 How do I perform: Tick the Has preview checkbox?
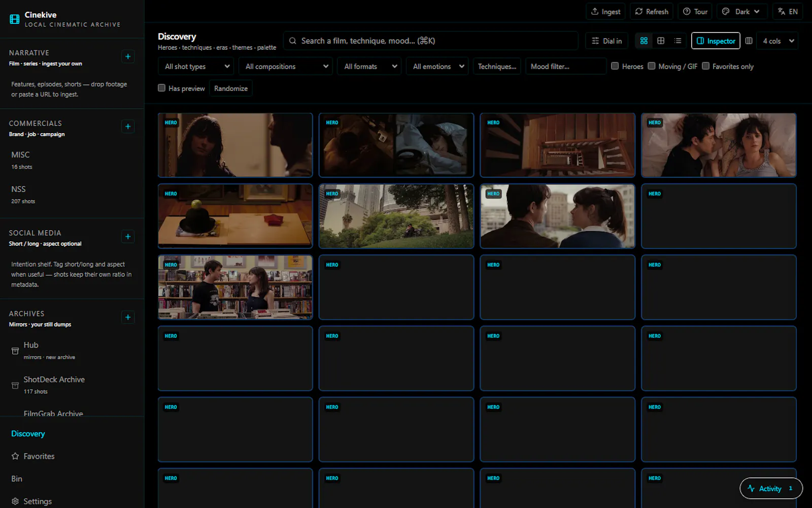coord(161,88)
